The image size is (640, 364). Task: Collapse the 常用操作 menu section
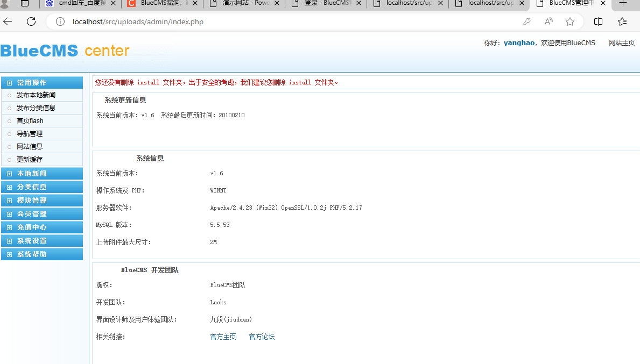coord(42,83)
